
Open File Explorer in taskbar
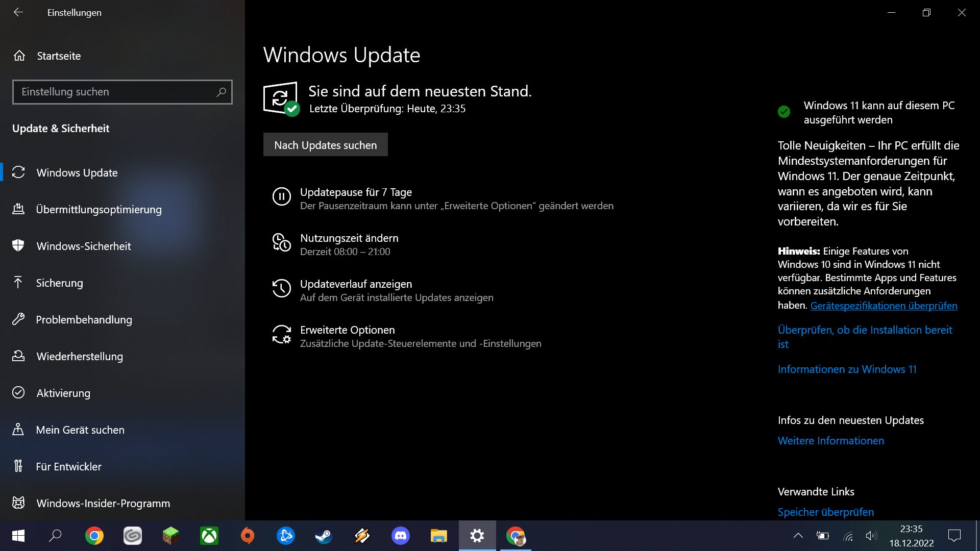[x=439, y=536]
